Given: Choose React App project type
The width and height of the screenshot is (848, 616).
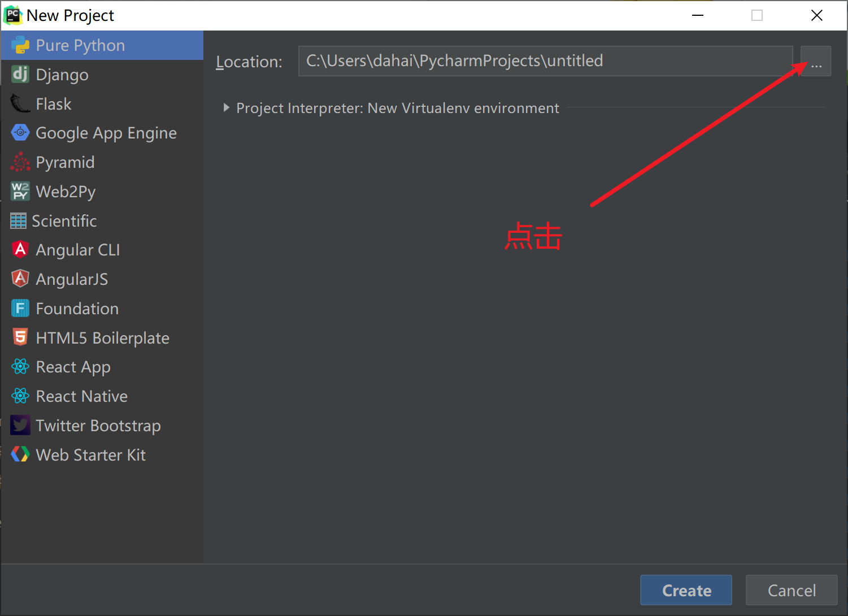Looking at the screenshot, I should [x=102, y=367].
